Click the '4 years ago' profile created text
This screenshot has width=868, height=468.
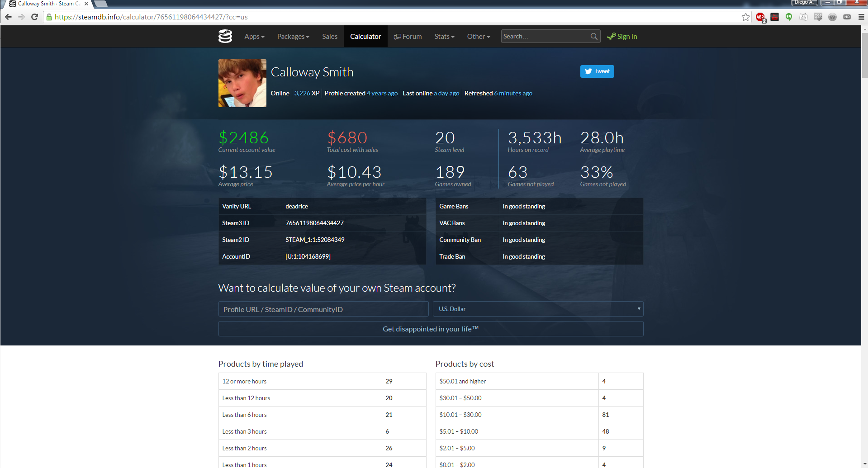[382, 93]
